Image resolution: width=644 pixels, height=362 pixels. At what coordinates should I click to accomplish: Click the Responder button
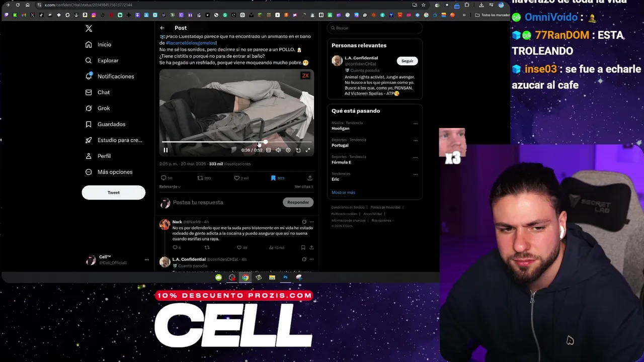click(x=298, y=202)
